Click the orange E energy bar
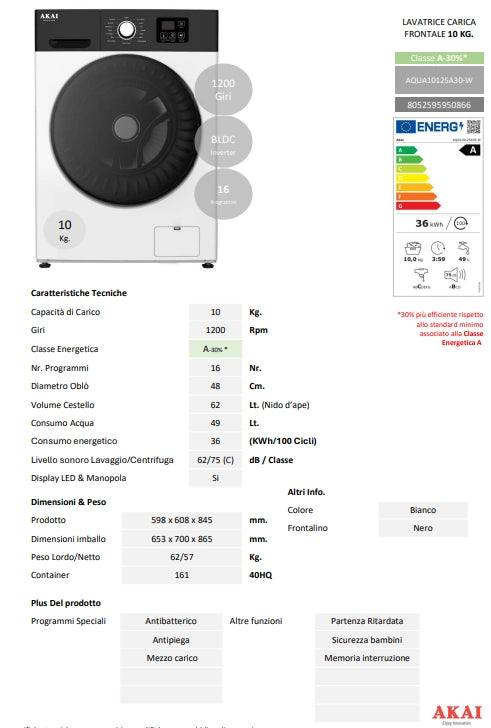 414,187
